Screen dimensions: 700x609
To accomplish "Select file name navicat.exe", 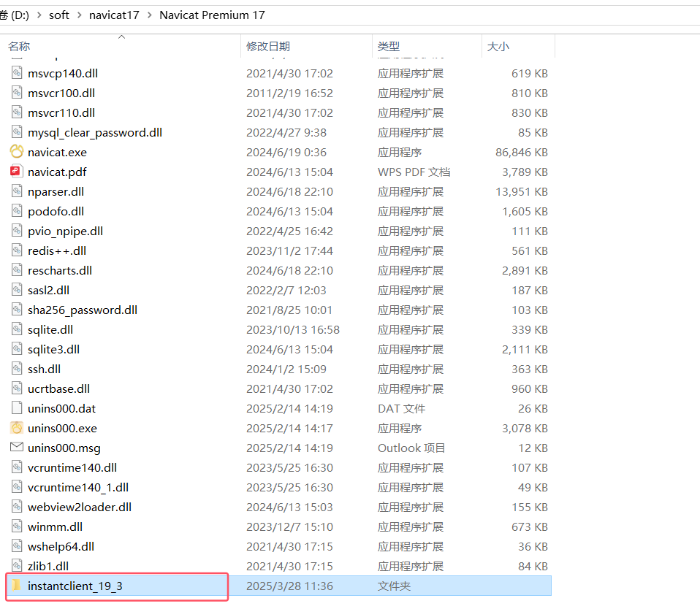I will [57, 152].
